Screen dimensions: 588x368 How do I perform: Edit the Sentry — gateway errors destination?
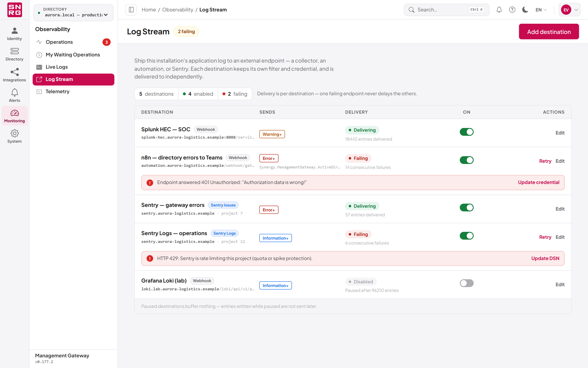click(x=560, y=209)
